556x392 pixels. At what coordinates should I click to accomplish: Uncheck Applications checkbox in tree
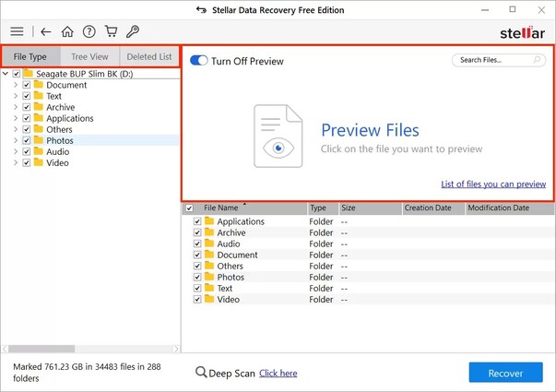point(26,118)
